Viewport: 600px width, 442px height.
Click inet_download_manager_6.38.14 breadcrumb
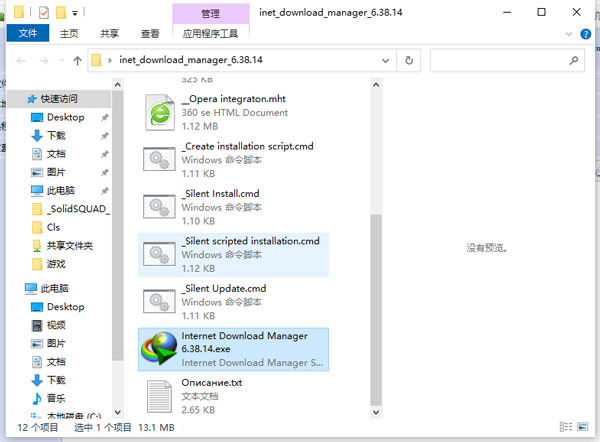point(191,60)
